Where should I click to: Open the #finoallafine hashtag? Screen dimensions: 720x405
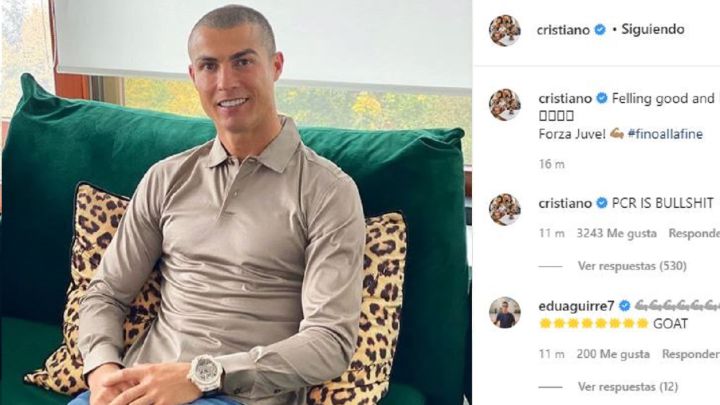point(665,134)
